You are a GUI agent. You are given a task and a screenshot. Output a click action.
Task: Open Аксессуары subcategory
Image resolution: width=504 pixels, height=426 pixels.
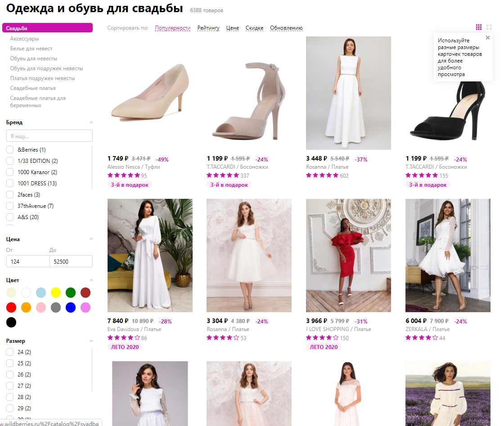24,39
